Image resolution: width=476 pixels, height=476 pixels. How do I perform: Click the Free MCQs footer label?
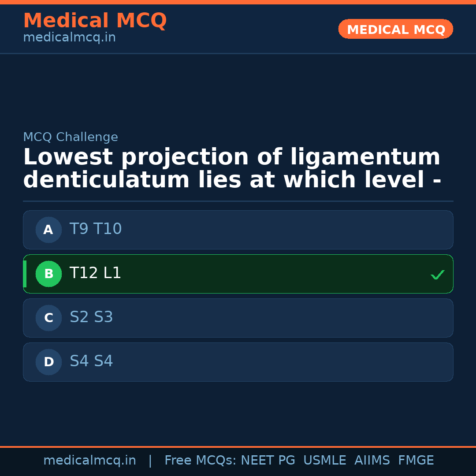[200, 461]
